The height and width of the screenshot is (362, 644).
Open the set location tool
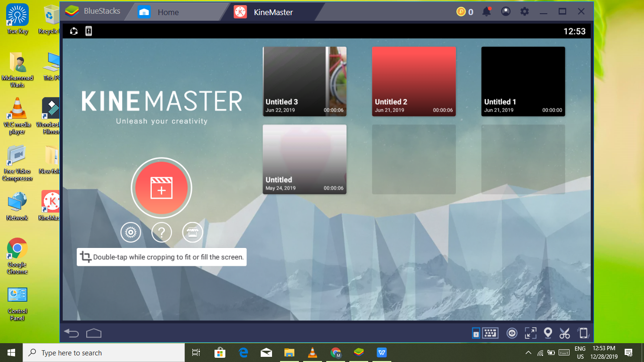pyautogui.click(x=548, y=333)
